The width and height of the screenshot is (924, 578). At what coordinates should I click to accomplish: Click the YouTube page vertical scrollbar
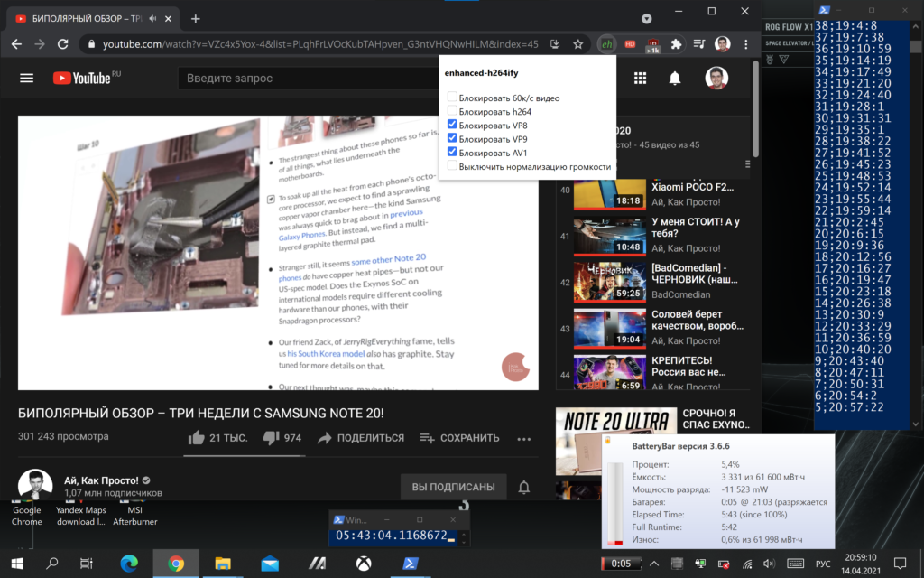755,109
